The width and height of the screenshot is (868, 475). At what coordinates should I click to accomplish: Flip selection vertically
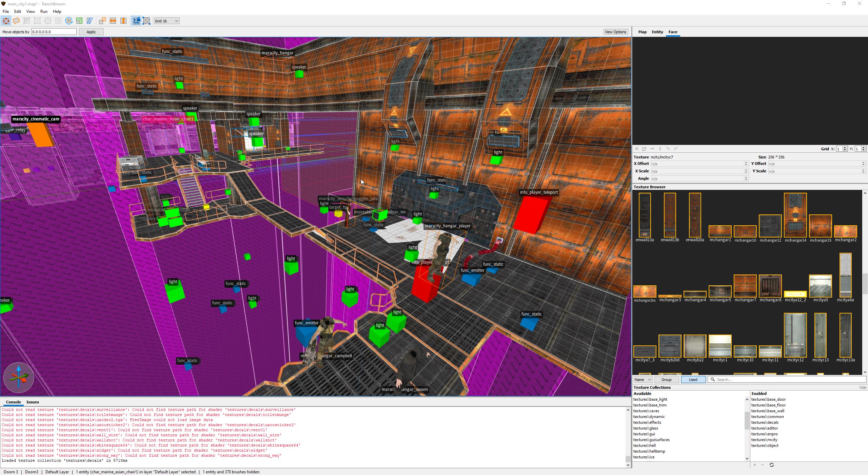[x=123, y=21]
